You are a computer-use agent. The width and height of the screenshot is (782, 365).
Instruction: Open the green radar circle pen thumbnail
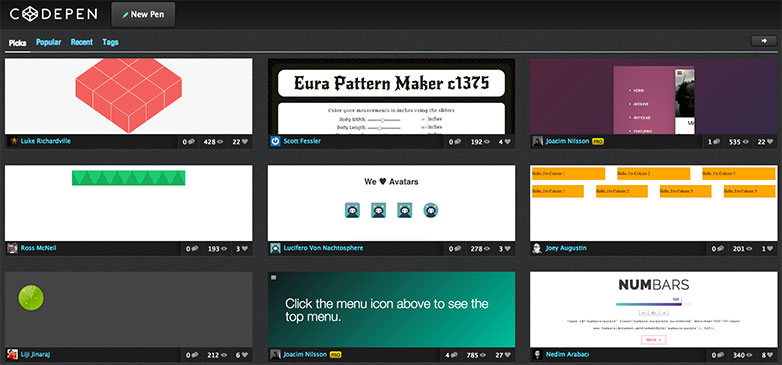[129, 309]
